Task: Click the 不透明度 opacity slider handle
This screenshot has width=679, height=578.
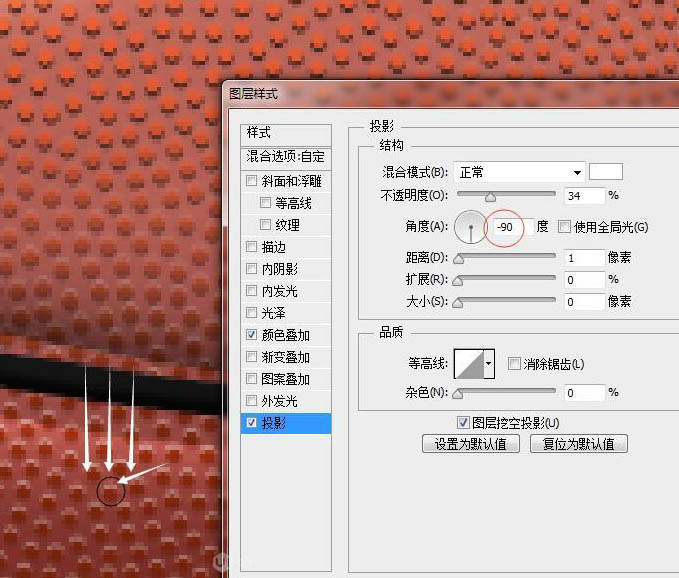Action: pos(490,197)
